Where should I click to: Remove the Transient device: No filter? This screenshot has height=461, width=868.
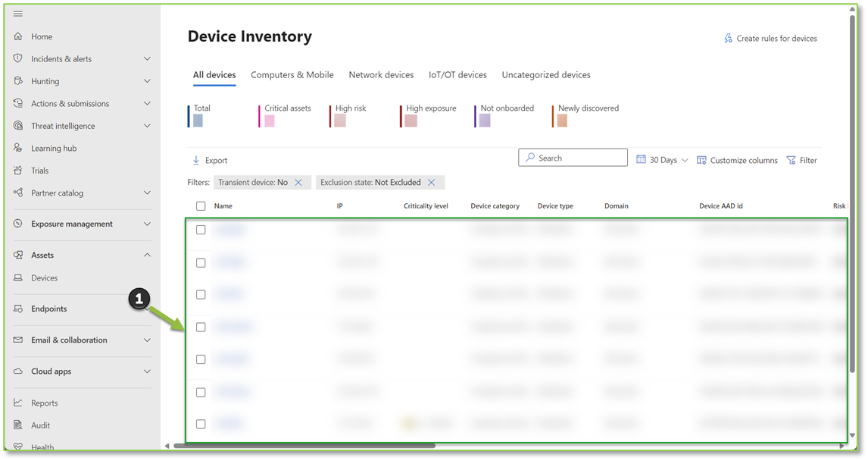pos(298,182)
